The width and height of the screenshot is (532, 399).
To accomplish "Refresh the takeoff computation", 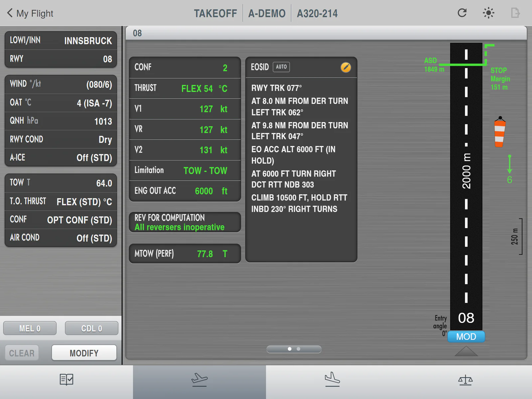I will (462, 13).
